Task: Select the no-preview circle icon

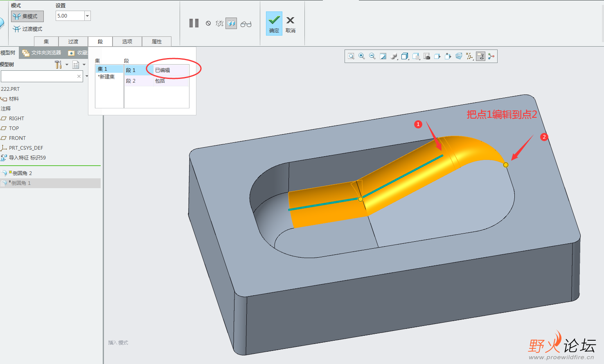Action: point(208,24)
